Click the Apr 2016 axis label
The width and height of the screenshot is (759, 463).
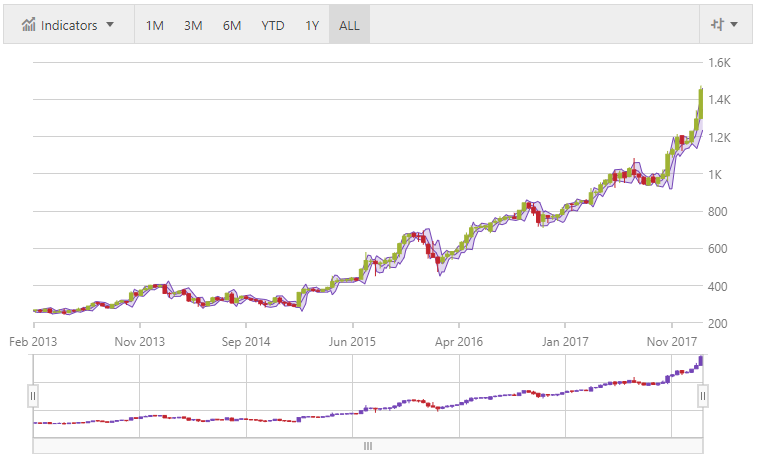tap(458, 342)
